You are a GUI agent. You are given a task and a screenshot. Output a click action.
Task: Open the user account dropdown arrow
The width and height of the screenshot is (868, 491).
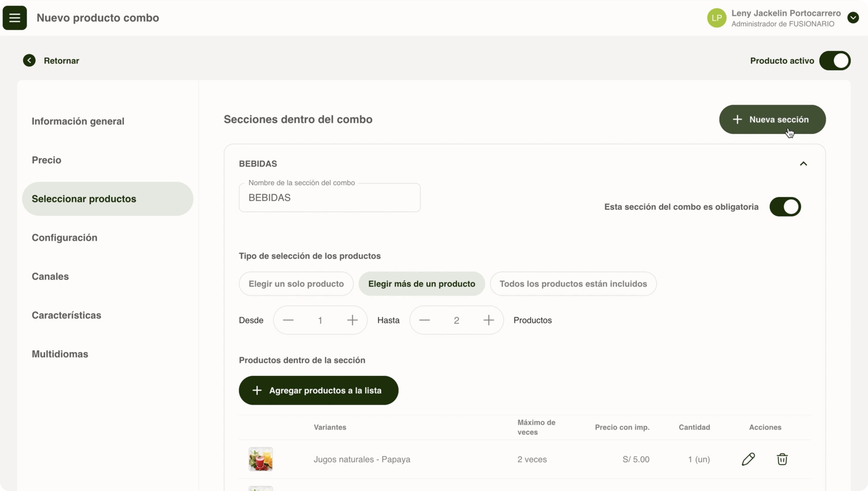tap(853, 18)
